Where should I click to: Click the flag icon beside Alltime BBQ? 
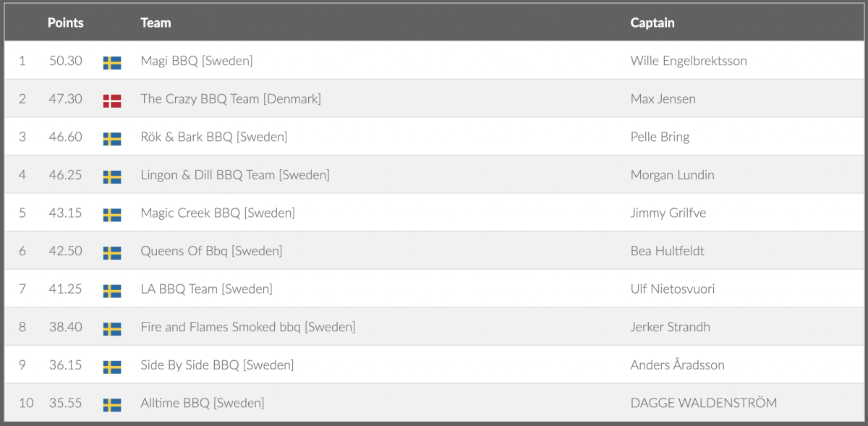point(112,405)
